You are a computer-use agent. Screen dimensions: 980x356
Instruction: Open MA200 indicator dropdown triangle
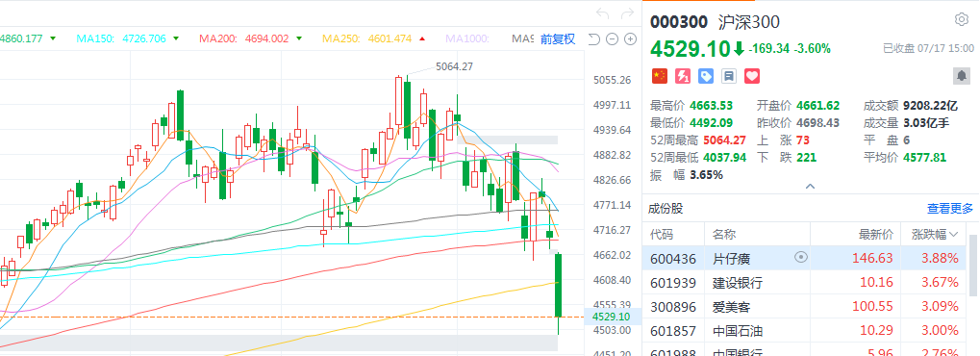click(299, 38)
